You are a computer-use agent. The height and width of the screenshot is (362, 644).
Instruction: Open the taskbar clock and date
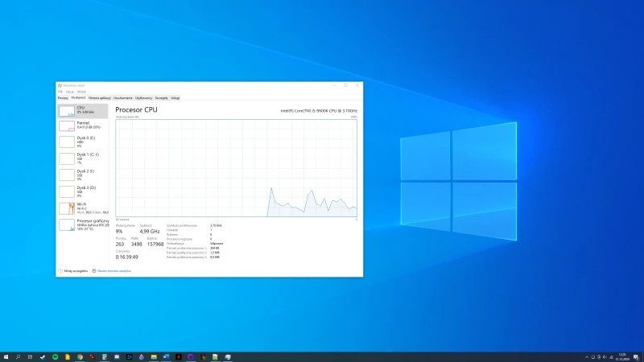point(622,357)
